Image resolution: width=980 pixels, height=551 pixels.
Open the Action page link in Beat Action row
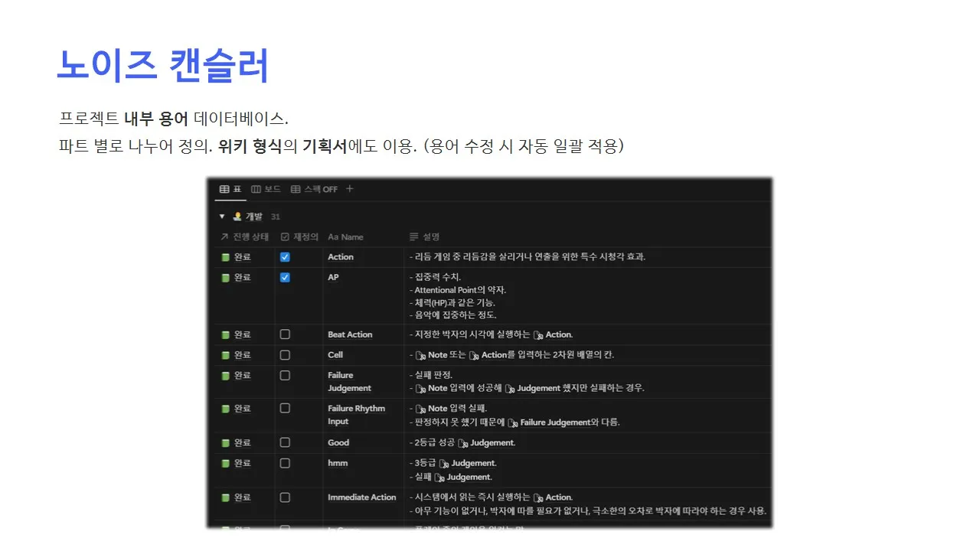pos(553,334)
